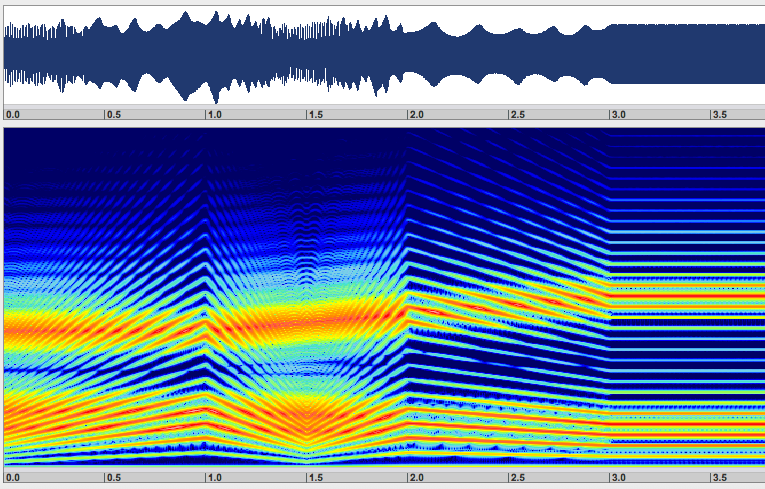Image resolution: width=765 pixels, height=489 pixels.
Task: Click the 3.5 mark on waveform ruler
Action: point(719,115)
